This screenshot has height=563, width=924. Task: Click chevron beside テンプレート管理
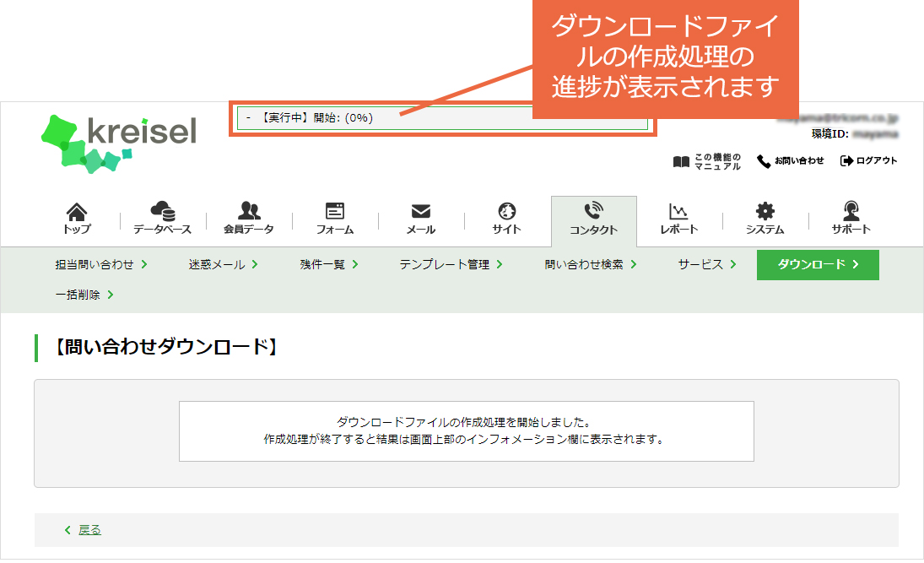click(x=500, y=265)
